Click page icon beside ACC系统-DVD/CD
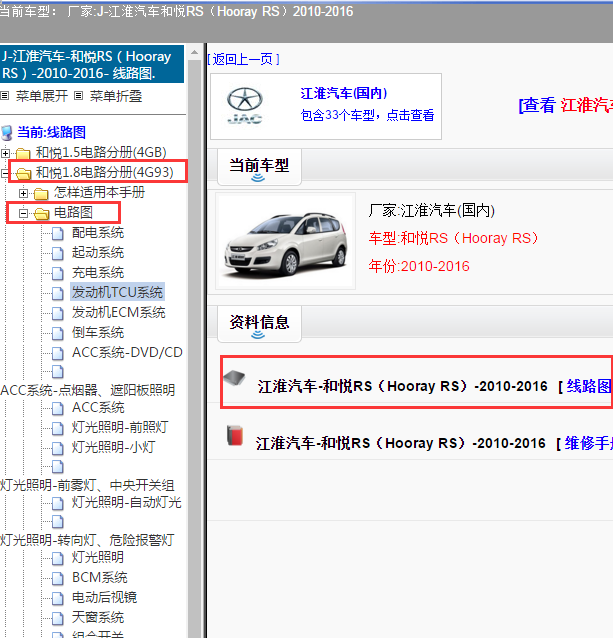Viewport: 613px width, 638px height. [58, 353]
